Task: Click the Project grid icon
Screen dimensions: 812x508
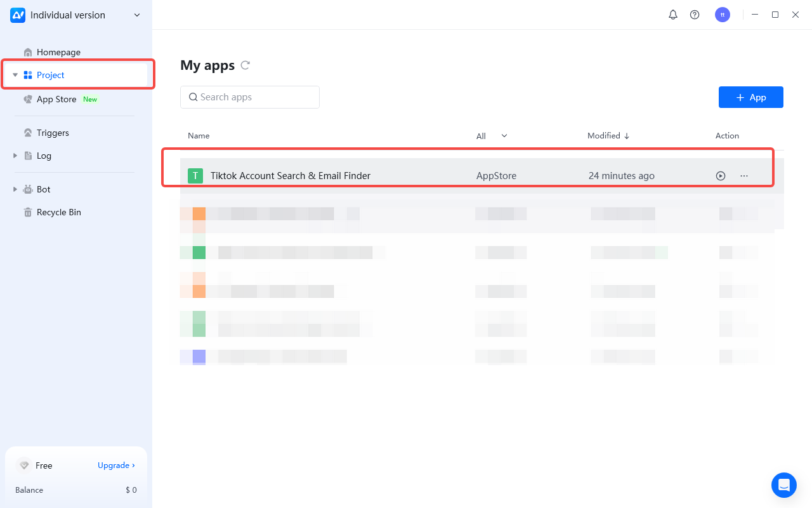Action: tap(28, 75)
